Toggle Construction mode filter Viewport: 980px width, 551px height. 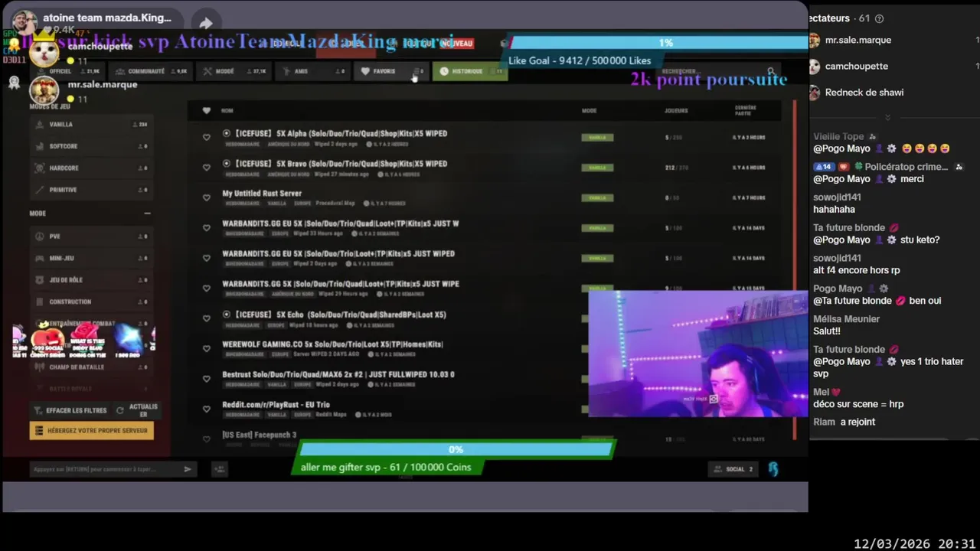(x=91, y=302)
